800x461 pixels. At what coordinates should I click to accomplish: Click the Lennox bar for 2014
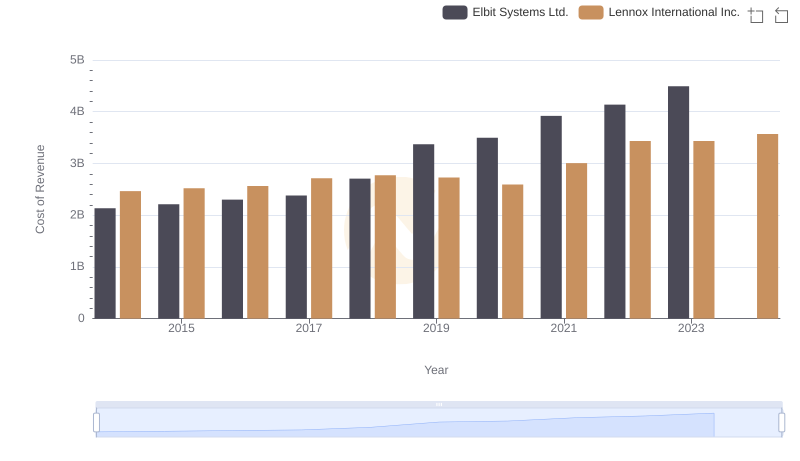131,255
